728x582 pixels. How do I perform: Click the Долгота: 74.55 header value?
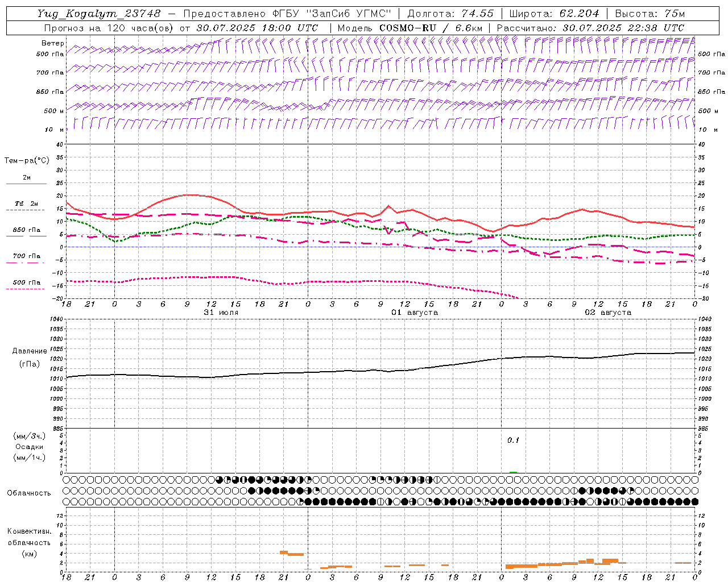click(451, 14)
